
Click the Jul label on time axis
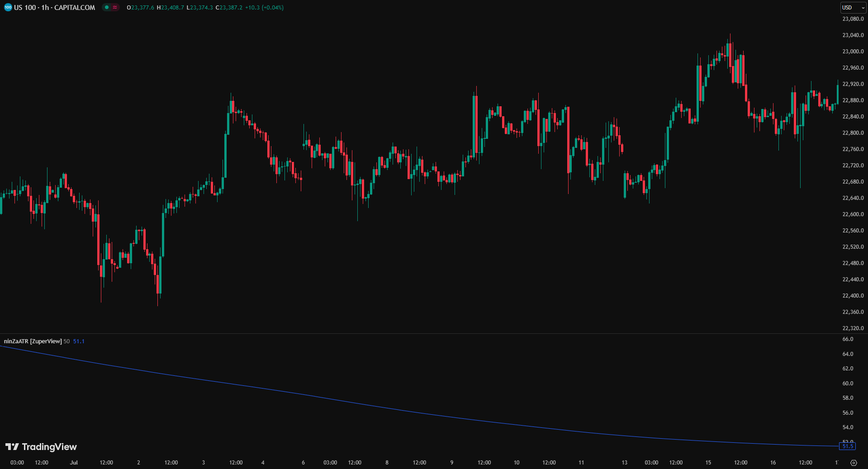74,463
